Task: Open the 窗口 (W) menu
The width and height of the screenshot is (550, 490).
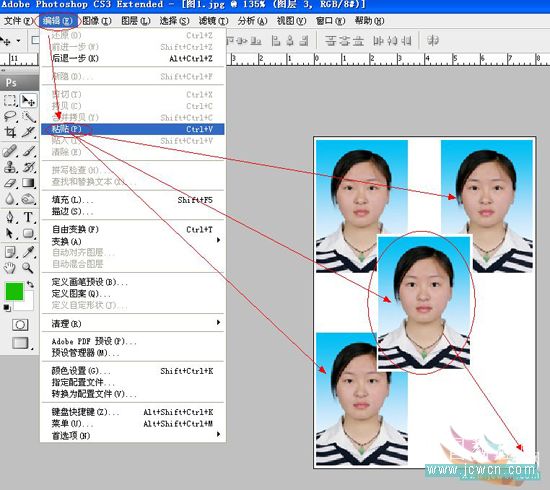Action: click(x=330, y=21)
